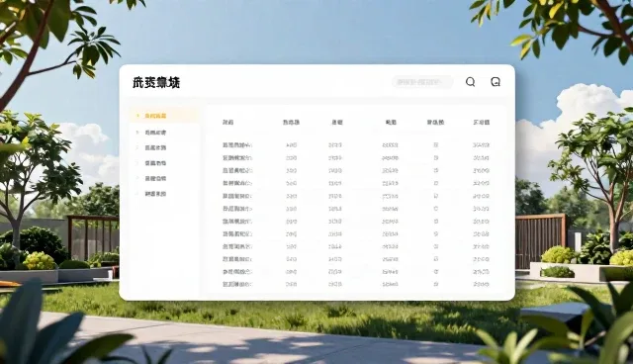Open the speech-bubble message icon in the header
The width and height of the screenshot is (633, 364).
click(x=496, y=82)
